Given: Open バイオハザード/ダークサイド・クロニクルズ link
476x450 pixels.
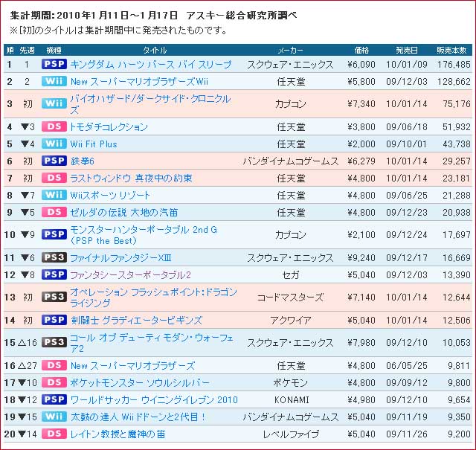Looking at the screenshot, I should 150,104.
